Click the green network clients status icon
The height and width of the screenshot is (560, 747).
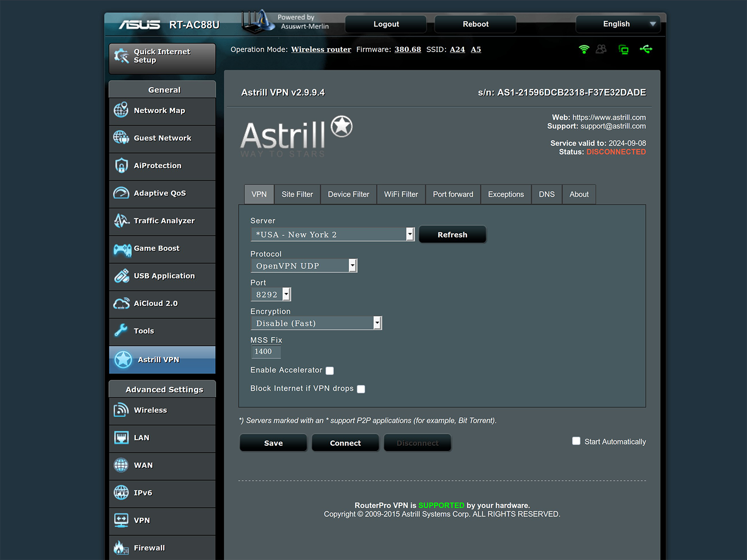click(x=623, y=49)
